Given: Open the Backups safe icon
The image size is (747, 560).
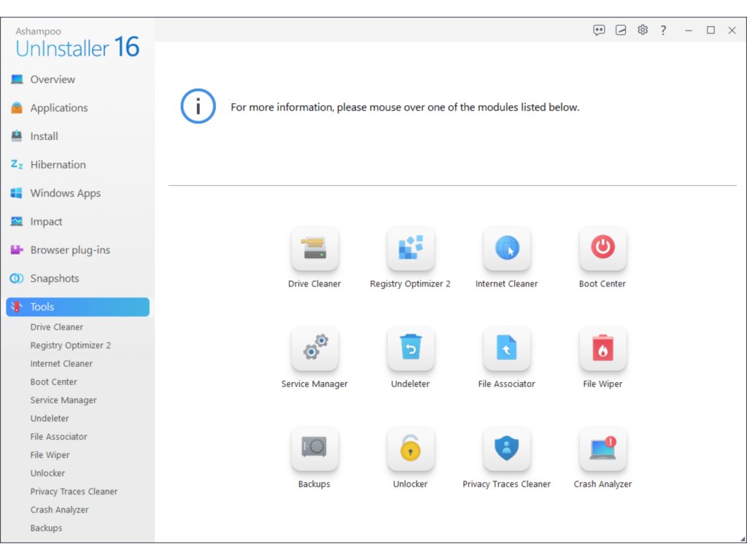Looking at the screenshot, I should pyautogui.click(x=314, y=449).
